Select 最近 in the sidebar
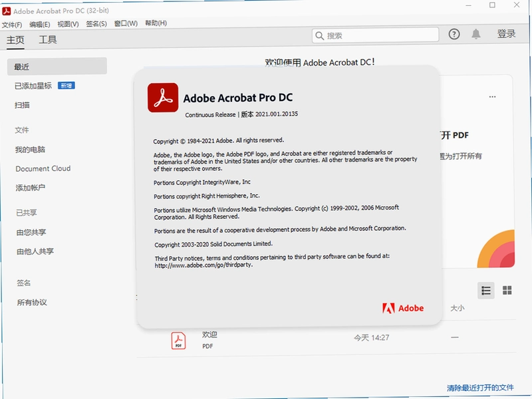532x399 pixels. click(57, 66)
